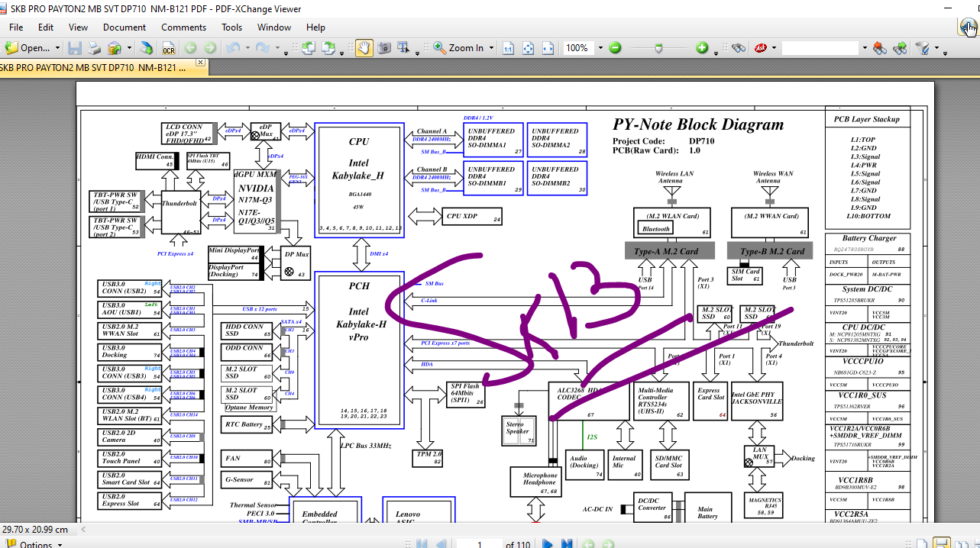
Task: Find previous search result
Action: 880,48
